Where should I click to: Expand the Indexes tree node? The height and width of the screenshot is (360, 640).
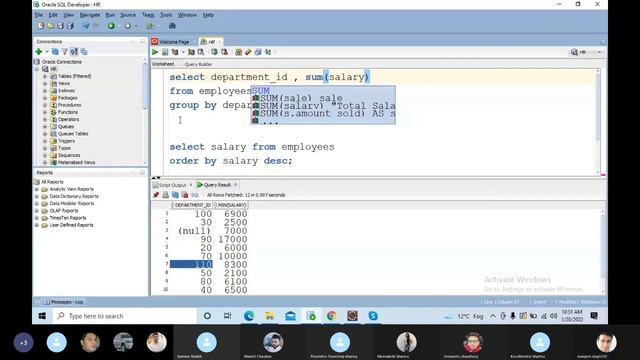pyautogui.click(x=45, y=91)
